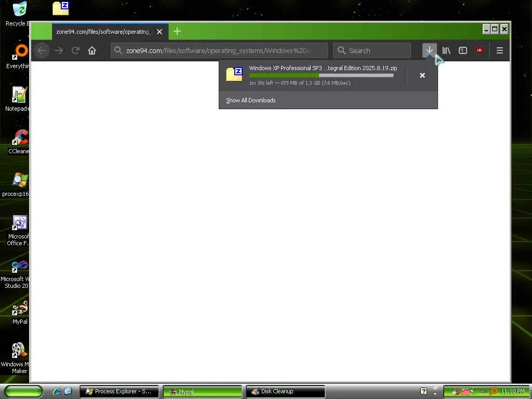Launch Internet Explorer from quick launch
This screenshot has height=399, width=532.
click(x=57, y=391)
